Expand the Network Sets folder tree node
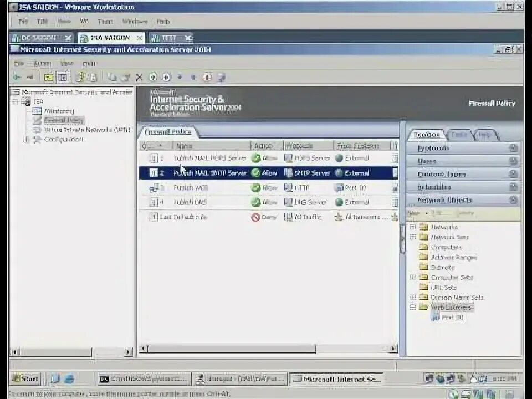 (412, 237)
